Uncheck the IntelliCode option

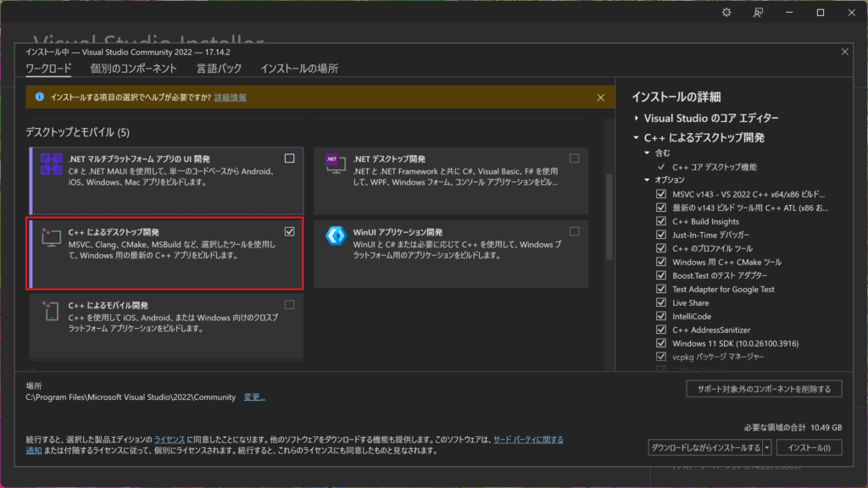coord(661,316)
